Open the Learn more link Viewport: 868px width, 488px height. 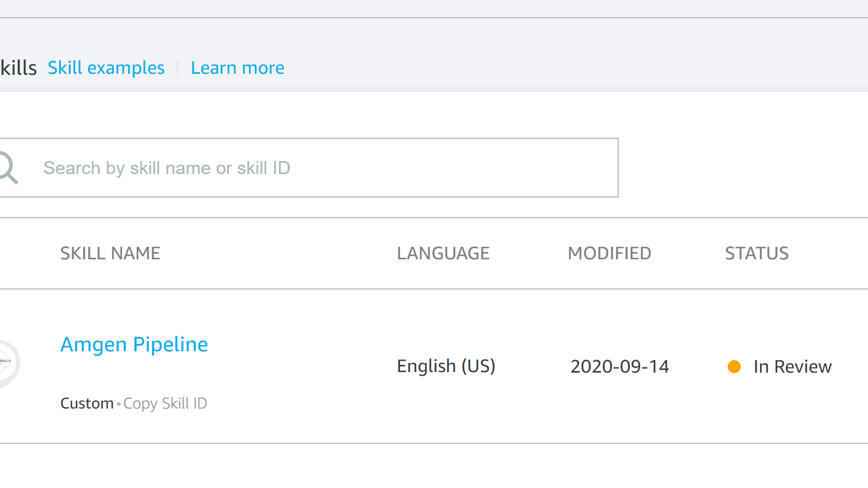[237, 68]
